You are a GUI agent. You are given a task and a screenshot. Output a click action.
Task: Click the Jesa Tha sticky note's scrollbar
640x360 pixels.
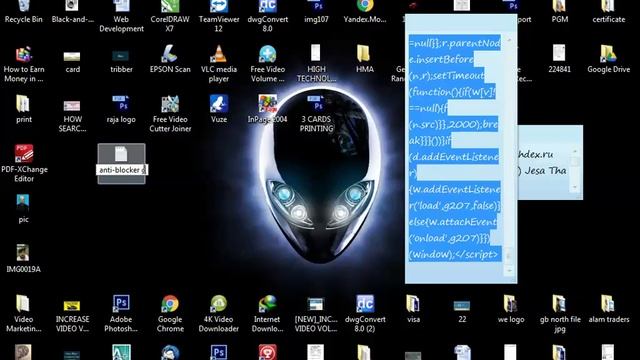coord(575,169)
